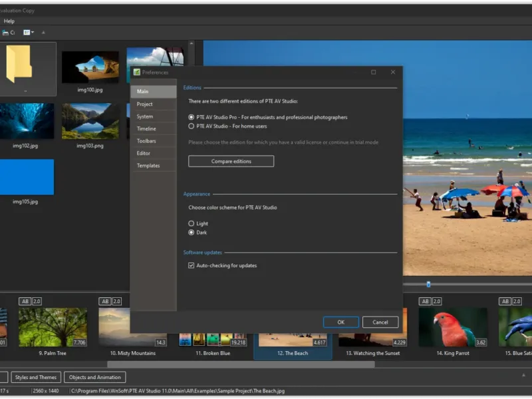The height and width of the screenshot is (399, 532).
Task: Cancel the Preferences dialog
Action: 380,323
